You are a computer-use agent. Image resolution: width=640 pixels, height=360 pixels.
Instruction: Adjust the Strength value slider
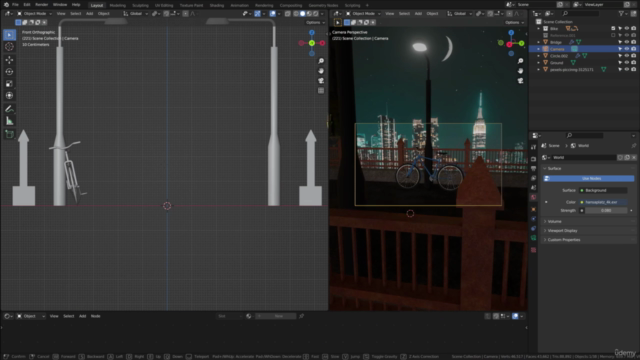tap(606, 211)
